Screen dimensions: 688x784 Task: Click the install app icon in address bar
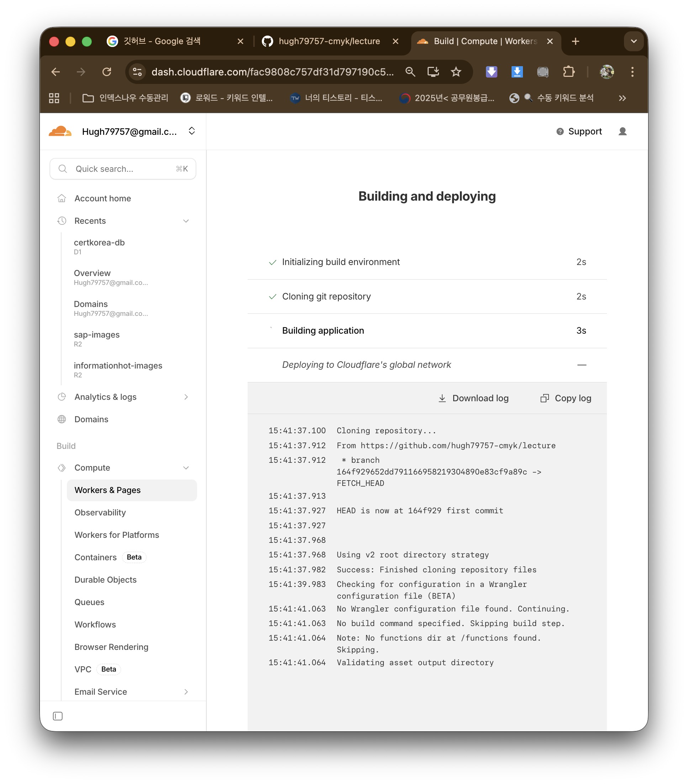click(433, 72)
